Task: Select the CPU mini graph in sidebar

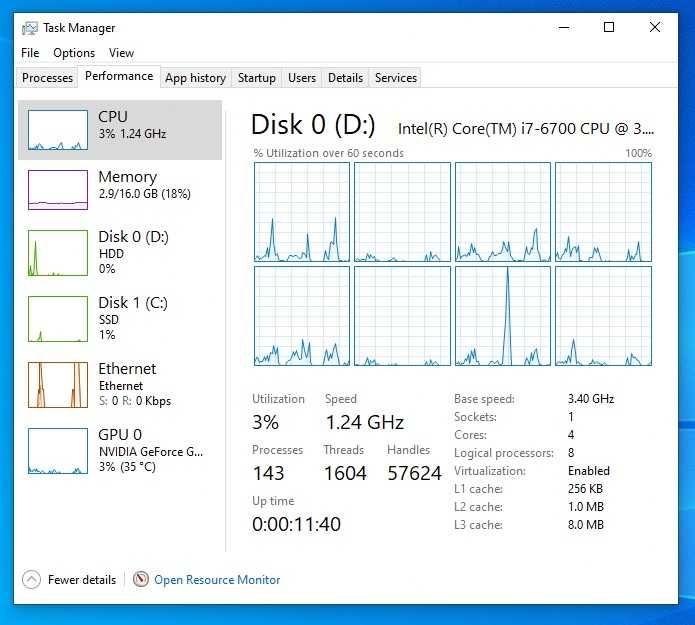Action: tap(58, 130)
